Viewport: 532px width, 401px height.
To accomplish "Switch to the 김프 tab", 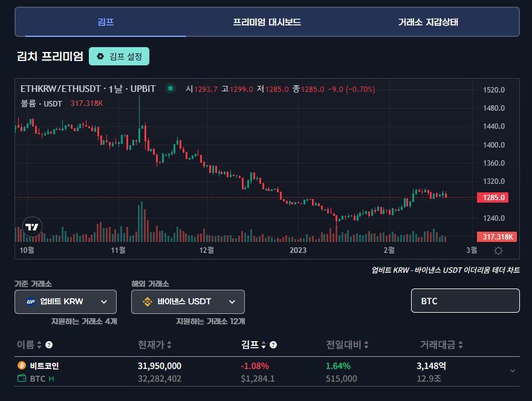I will pos(106,22).
